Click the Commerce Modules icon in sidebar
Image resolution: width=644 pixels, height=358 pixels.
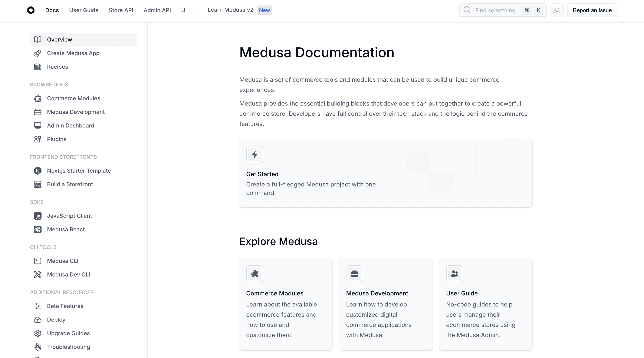click(37, 98)
